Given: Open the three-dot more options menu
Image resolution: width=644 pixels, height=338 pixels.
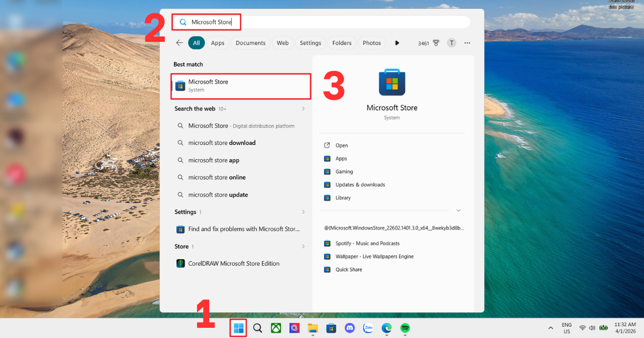Looking at the screenshot, I should coord(467,43).
